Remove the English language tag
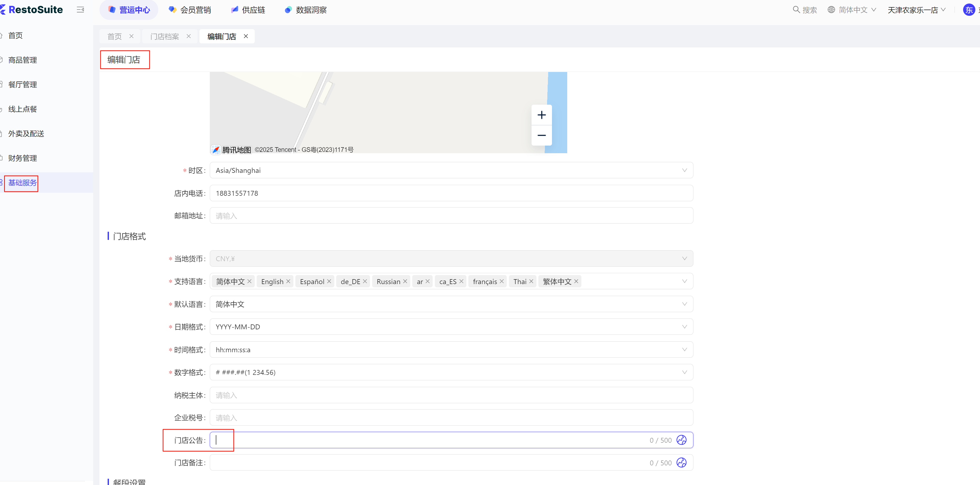 (x=288, y=281)
